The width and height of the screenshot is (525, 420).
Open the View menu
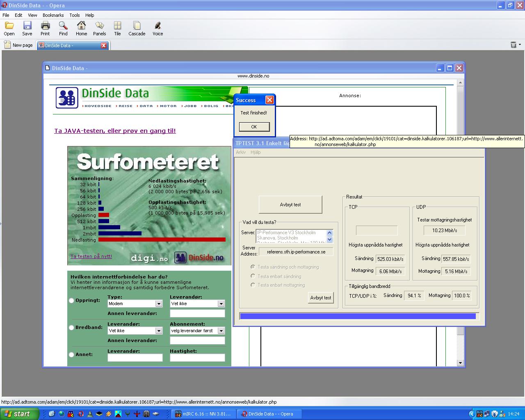point(32,15)
